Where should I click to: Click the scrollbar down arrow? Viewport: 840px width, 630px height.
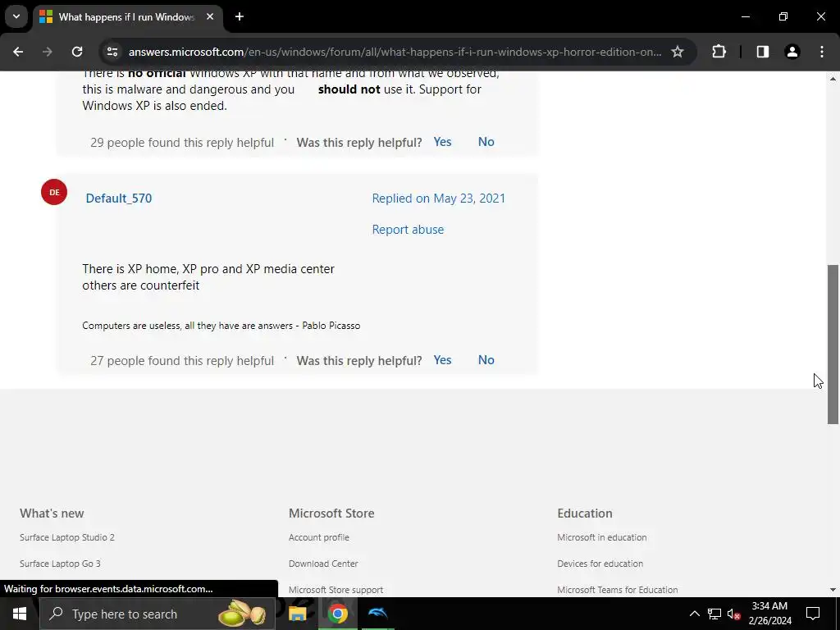point(833,590)
